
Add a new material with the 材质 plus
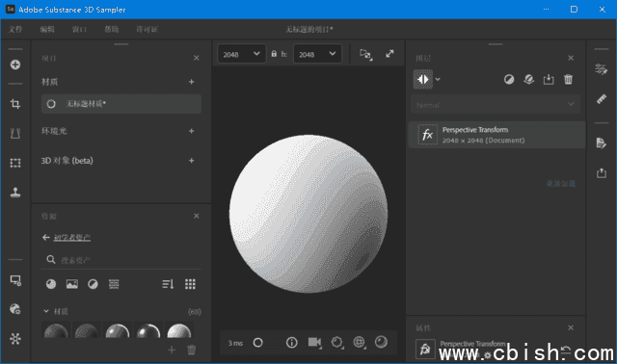point(191,82)
